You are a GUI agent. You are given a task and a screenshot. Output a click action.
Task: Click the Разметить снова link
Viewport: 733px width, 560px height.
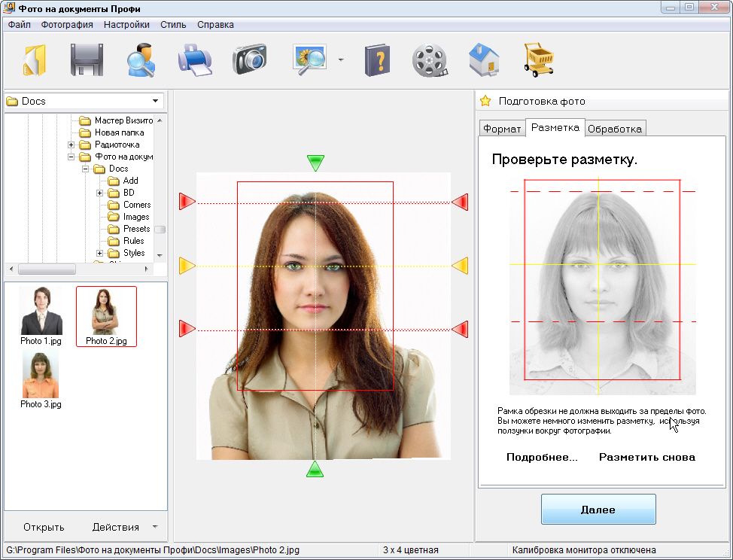tap(646, 457)
